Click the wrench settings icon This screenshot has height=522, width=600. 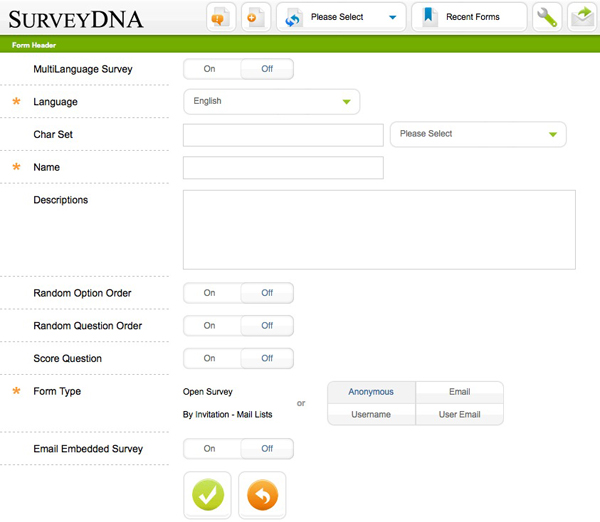coord(547,17)
